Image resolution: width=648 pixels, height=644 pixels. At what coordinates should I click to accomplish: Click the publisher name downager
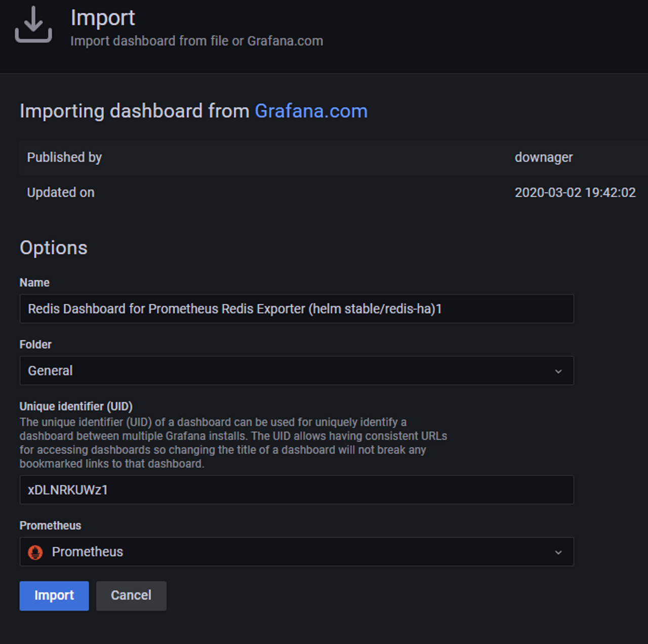point(544,157)
